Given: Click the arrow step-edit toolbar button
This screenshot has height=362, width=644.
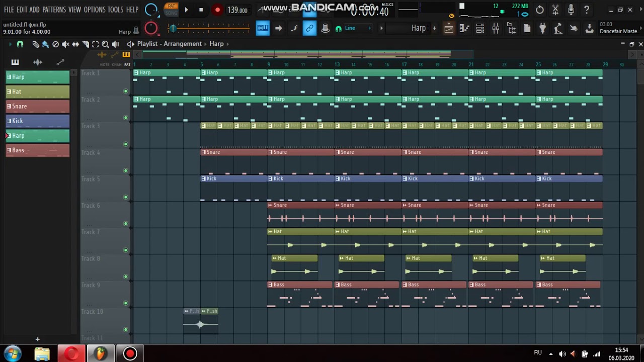Looking at the screenshot, I should point(278,29).
